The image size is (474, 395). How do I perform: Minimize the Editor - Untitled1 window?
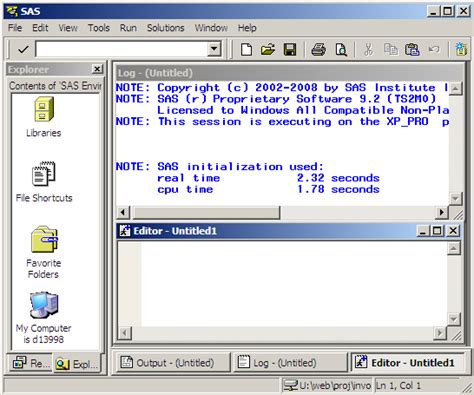(x=423, y=231)
